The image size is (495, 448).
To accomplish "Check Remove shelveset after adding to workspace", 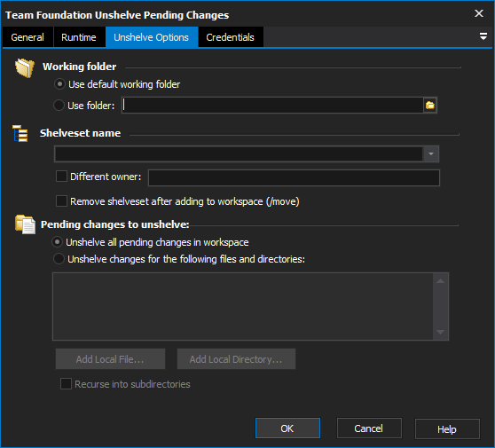I will [x=61, y=201].
